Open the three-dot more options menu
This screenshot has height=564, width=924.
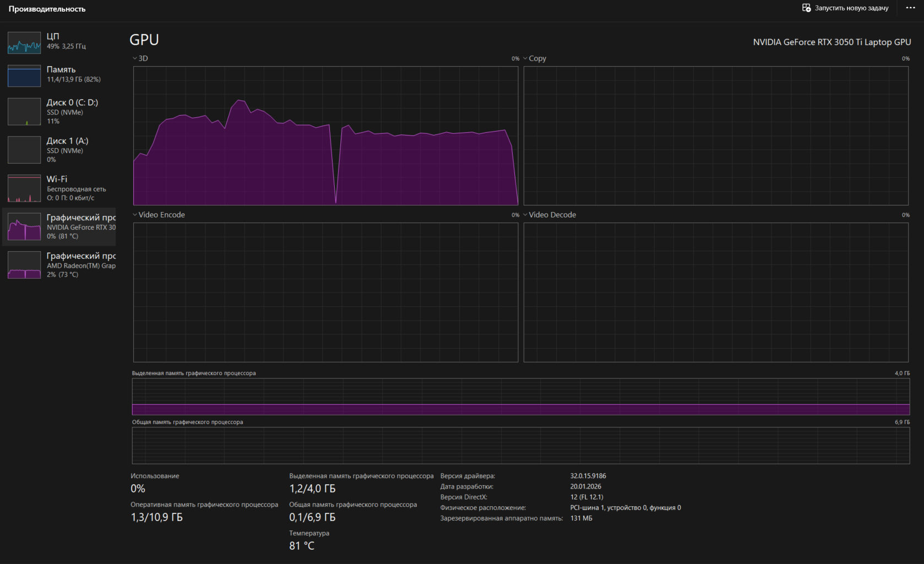pyautogui.click(x=910, y=8)
